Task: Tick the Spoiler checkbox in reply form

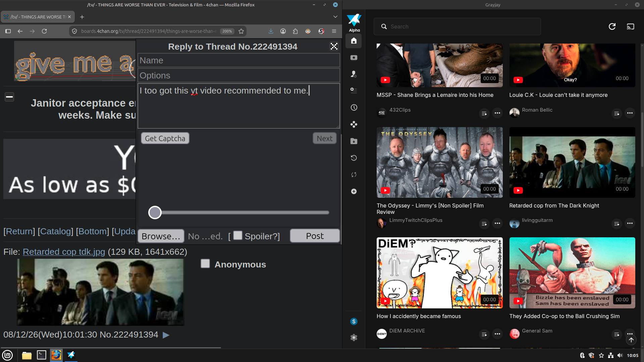Action: 238,235
